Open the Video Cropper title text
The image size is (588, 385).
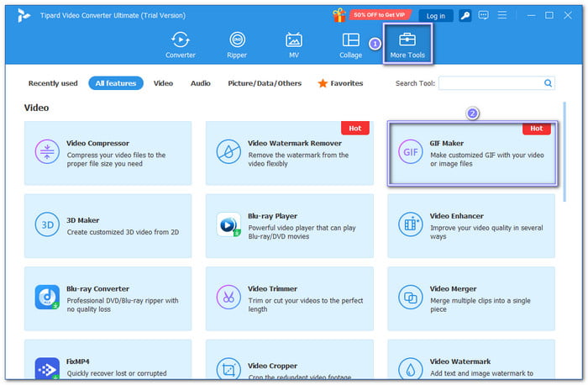(x=273, y=366)
